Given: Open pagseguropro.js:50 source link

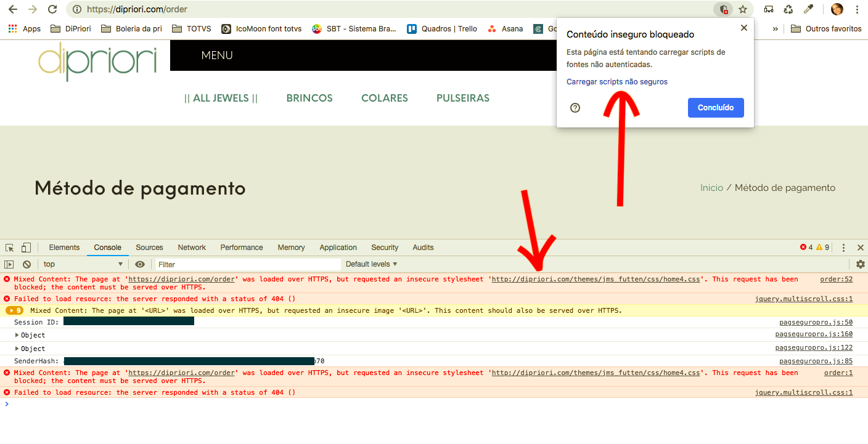Looking at the screenshot, I should coord(816,322).
